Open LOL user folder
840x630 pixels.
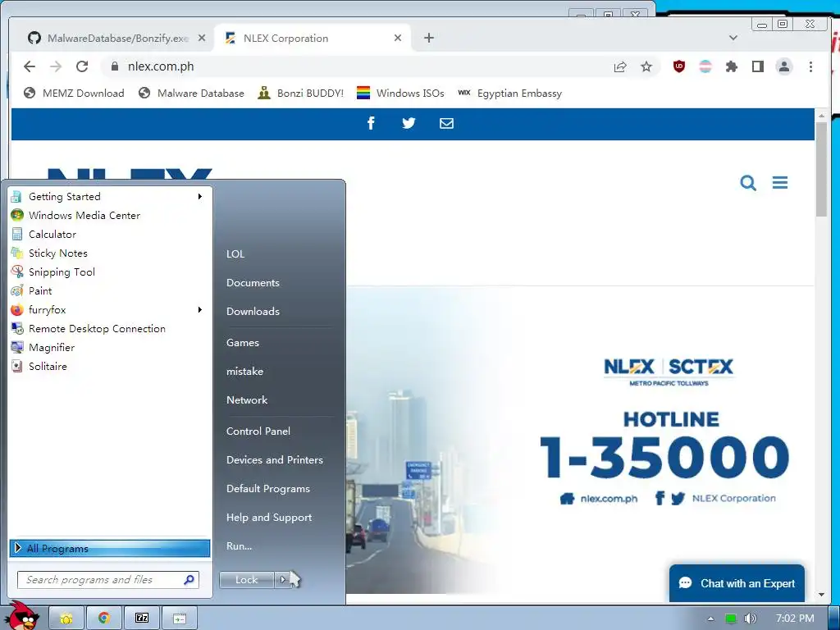(x=235, y=254)
